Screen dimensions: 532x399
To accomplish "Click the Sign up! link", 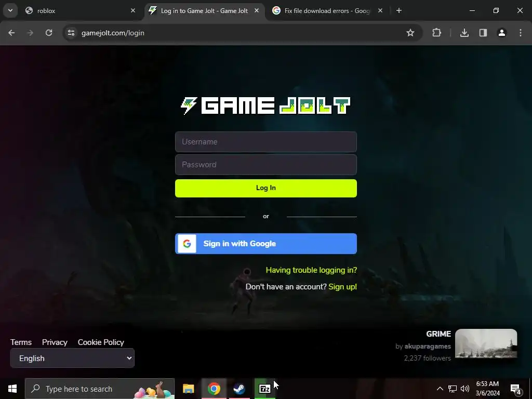I will (343, 287).
